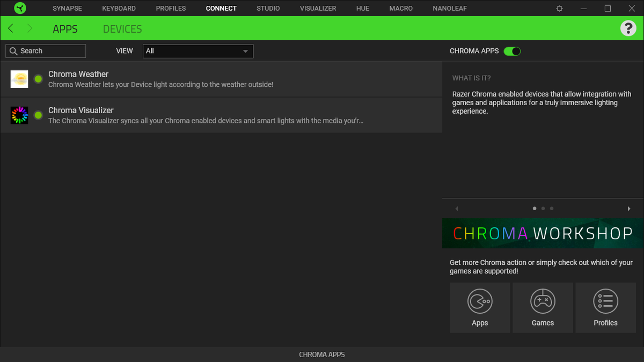The height and width of the screenshot is (362, 644).
Task: Go forward with the right arrow
Action: pos(30,28)
